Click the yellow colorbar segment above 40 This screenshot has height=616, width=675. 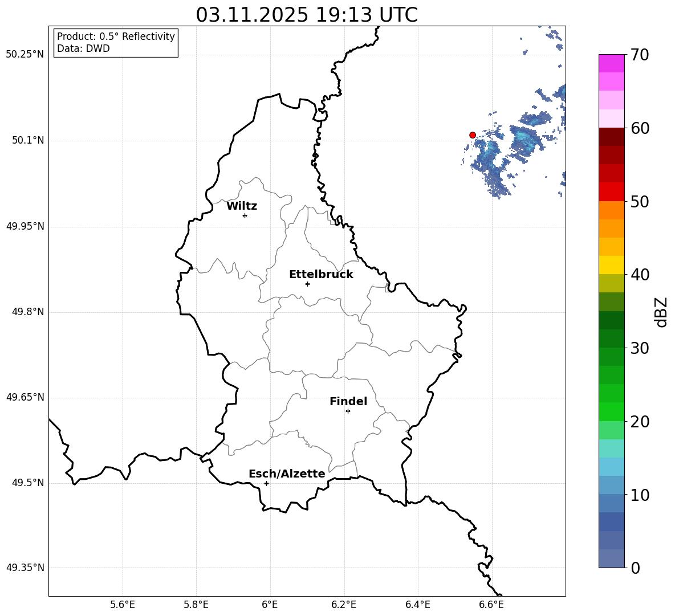pyautogui.click(x=611, y=265)
